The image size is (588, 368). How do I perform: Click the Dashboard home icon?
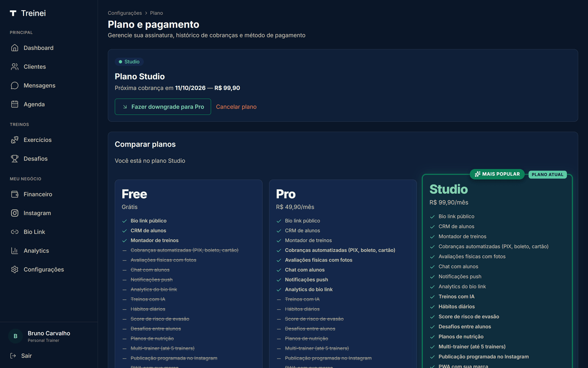click(x=15, y=48)
